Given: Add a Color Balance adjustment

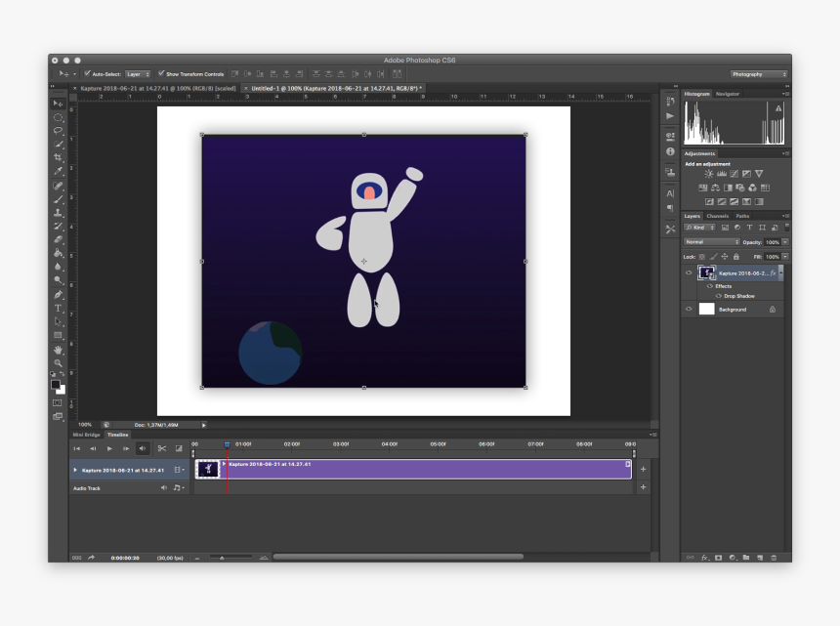Looking at the screenshot, I should (715, 188).
